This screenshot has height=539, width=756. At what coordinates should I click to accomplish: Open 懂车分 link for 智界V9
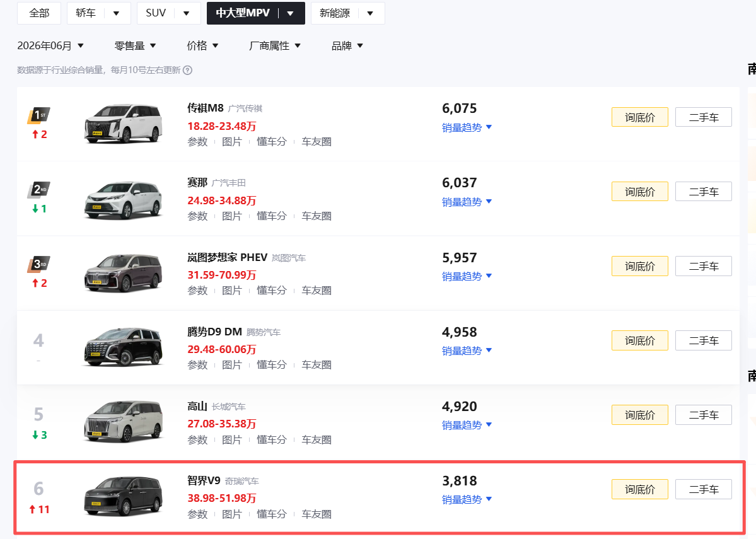(272, 514)
